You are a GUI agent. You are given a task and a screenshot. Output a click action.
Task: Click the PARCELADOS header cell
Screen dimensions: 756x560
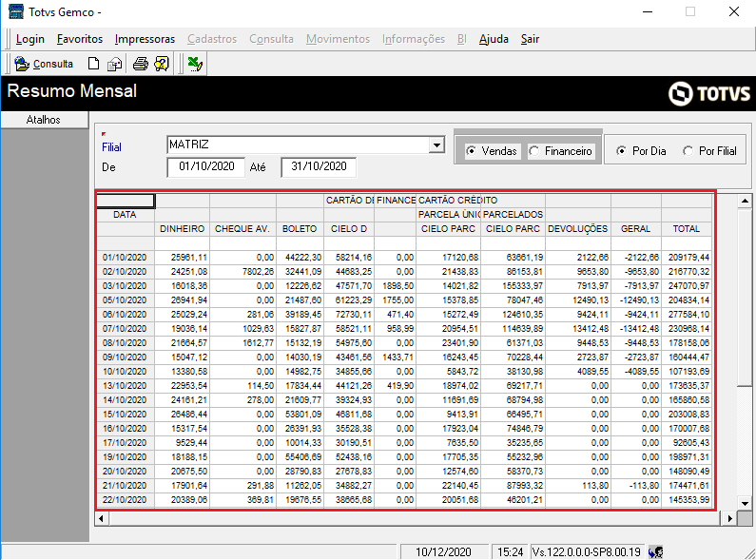pos(513,215)
